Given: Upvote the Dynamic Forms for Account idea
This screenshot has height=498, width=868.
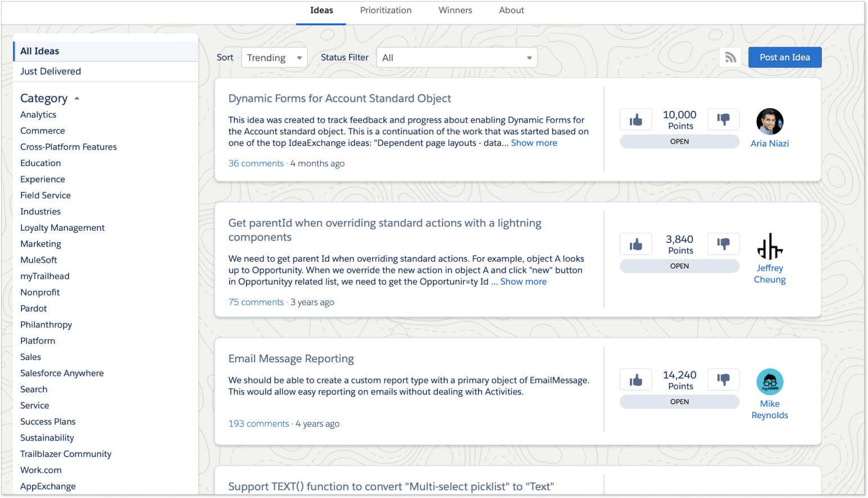Looking at the screenshot, I should click(636, 119).
